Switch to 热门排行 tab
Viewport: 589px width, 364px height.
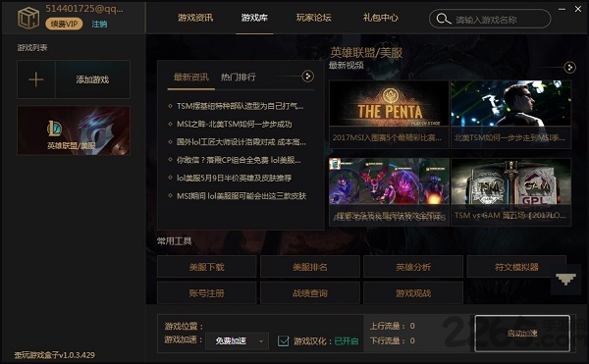coord(239,78)
